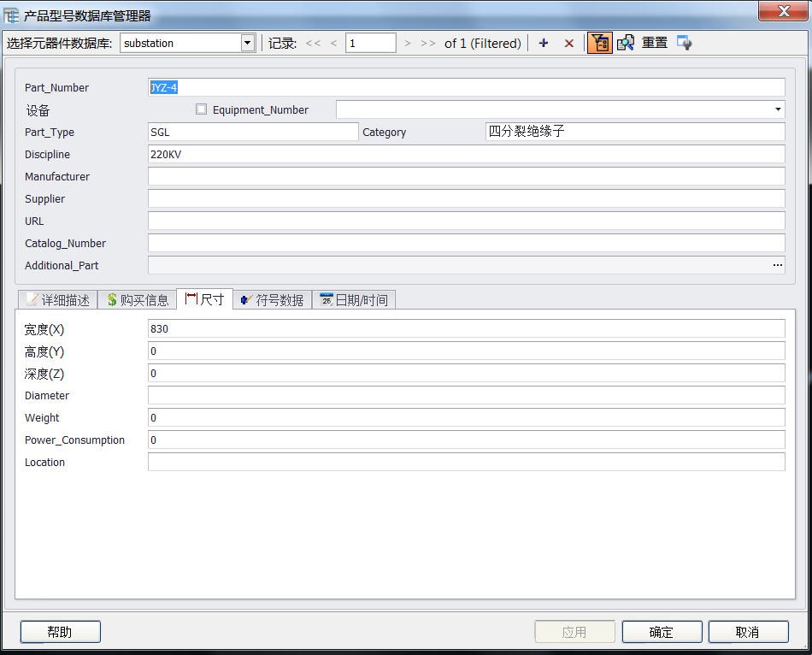Click the Location input field
This screenshot has height=655, width=812.
[x=466, y=463]
